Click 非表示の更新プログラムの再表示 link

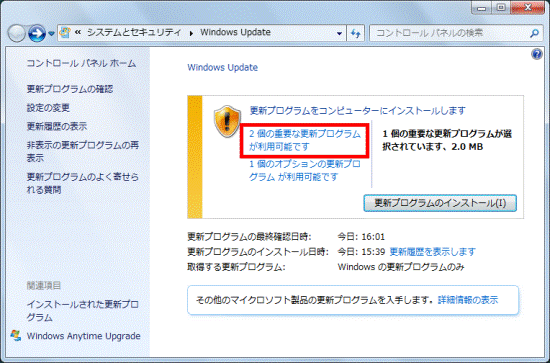83,152
